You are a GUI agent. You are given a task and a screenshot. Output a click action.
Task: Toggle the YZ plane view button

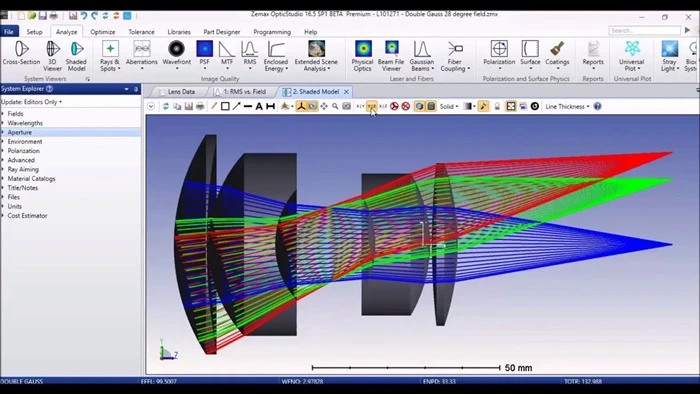[x=371, y=106]
